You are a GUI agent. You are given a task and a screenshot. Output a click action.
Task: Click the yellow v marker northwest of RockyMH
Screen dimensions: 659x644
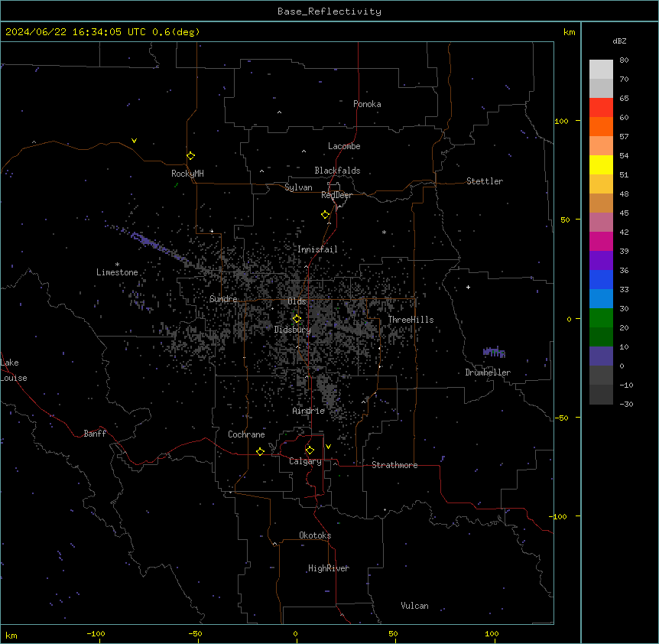(134, 141)
